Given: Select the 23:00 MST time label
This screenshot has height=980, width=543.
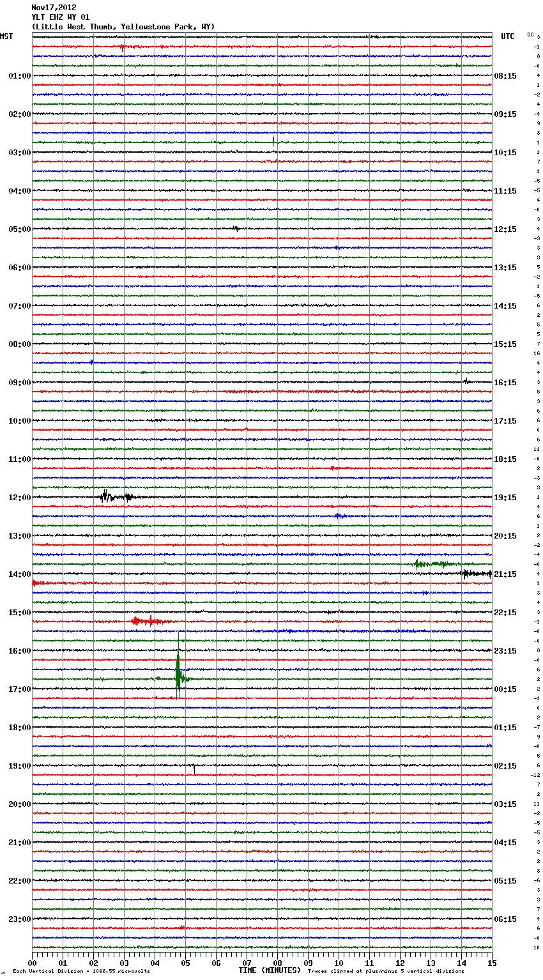Looking at the screenshot, I should point(20,919).
